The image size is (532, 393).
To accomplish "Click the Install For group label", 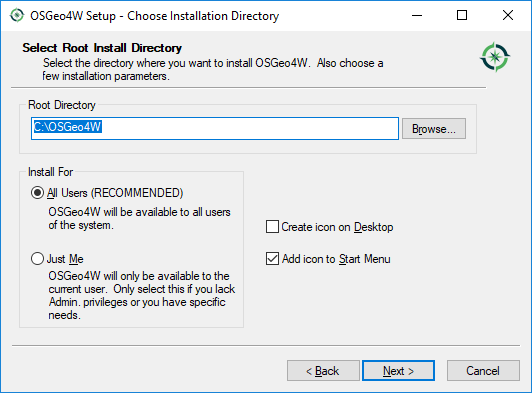I will (50, 172).
